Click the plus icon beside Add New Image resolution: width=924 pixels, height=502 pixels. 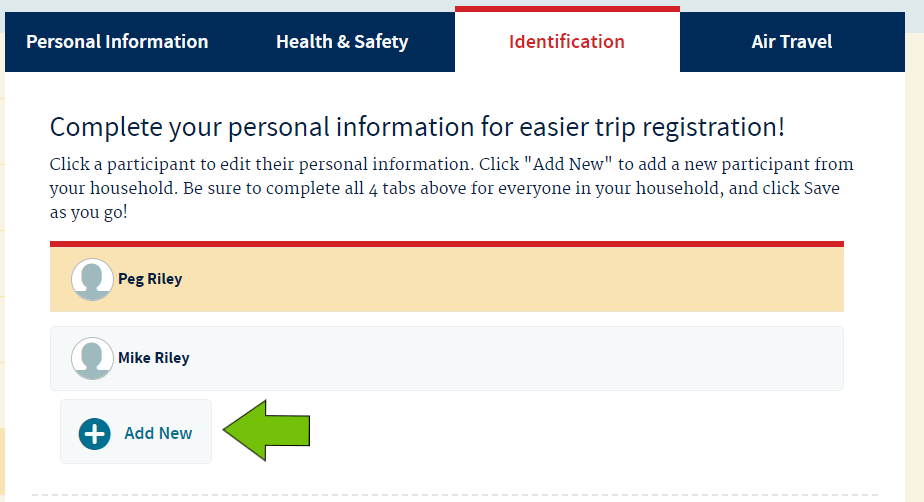[94, 434]
